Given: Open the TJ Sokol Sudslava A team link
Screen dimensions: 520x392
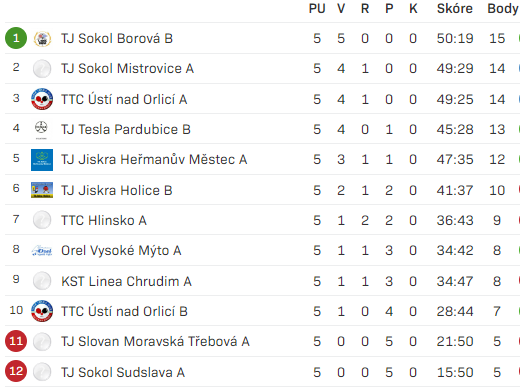Looking at the screenshot, I should click(x=123, y=373).
